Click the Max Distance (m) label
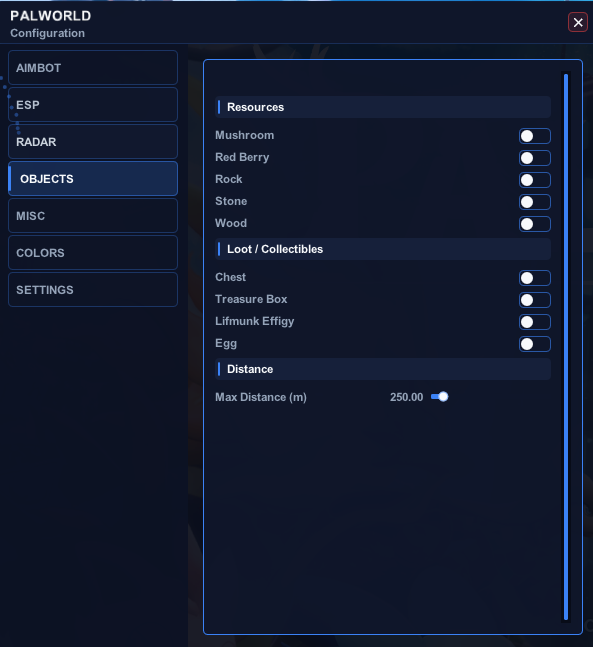593x647 pixels. pyautogui.click(x=261, y=397)
